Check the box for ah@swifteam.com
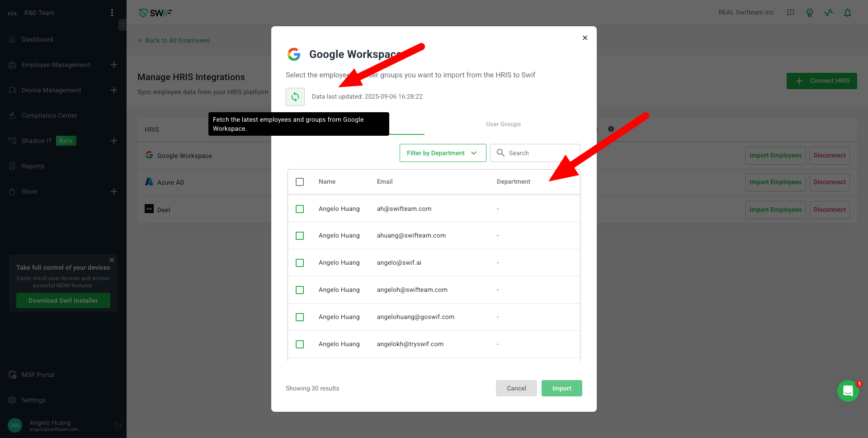 (300, 209)
